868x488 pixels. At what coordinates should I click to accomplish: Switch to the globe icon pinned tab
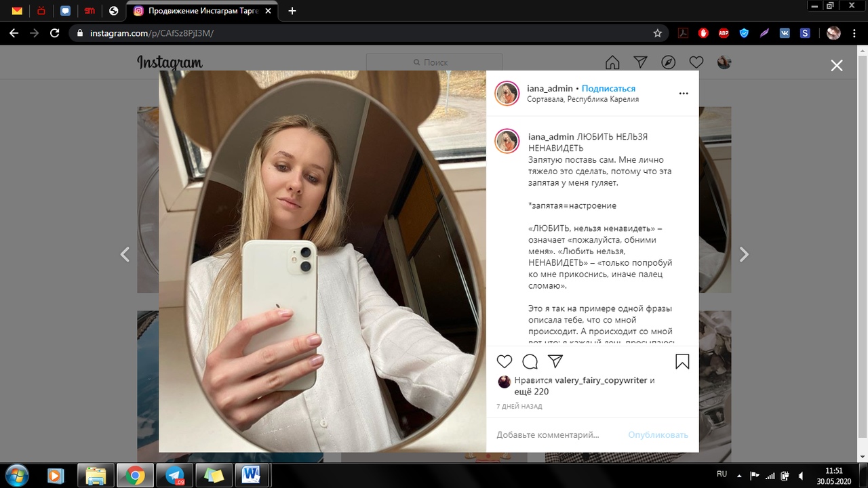(113, 11)
